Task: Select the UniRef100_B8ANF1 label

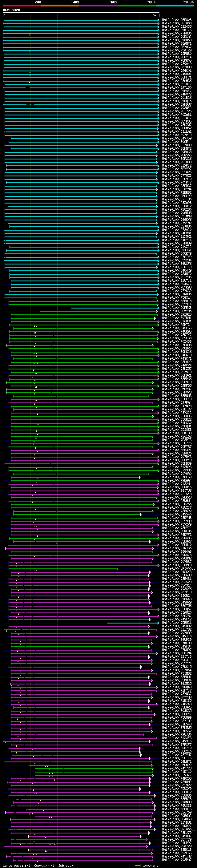Action: tap(176, 43)
